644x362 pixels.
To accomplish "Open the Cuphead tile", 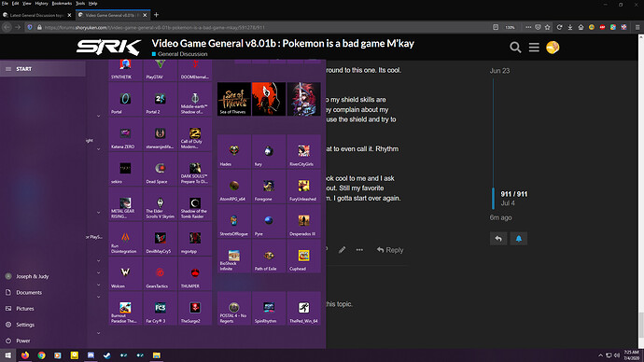I will click(303, 257).
